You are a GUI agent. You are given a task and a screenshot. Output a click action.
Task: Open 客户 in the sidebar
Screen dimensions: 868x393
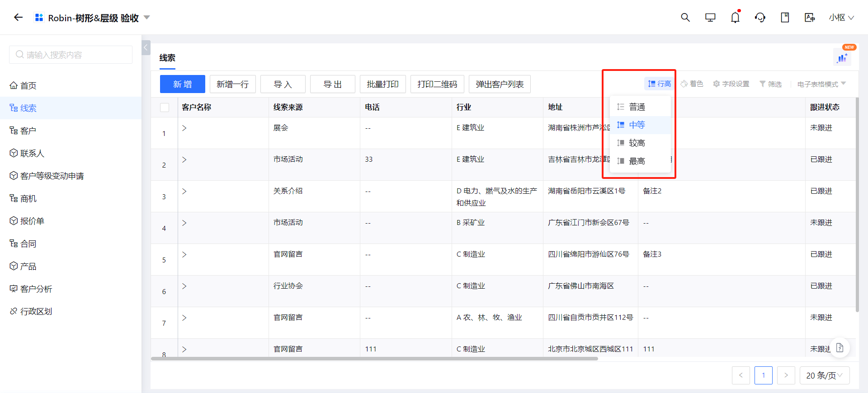tap(71, 131)
